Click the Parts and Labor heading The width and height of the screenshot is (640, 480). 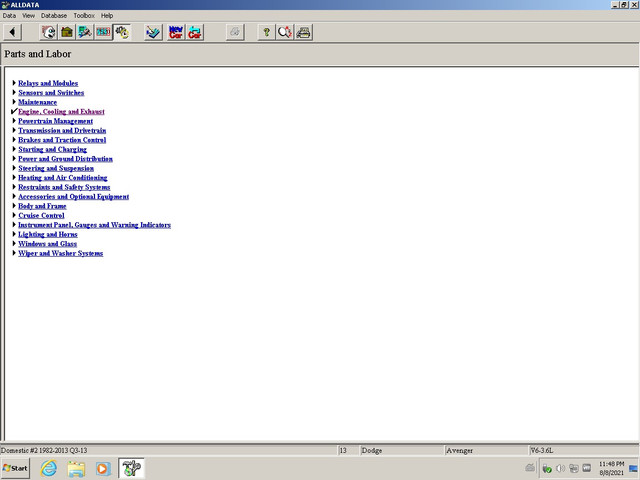pos(38,54)
